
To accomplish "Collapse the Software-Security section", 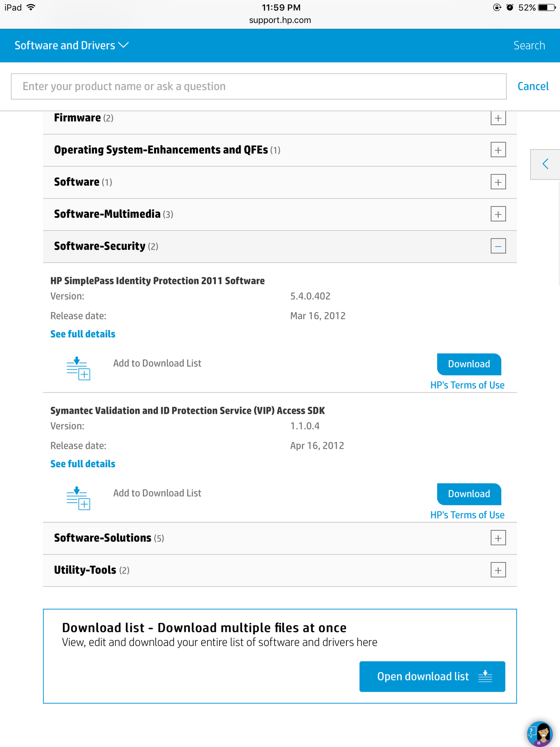I will point(498,246).
